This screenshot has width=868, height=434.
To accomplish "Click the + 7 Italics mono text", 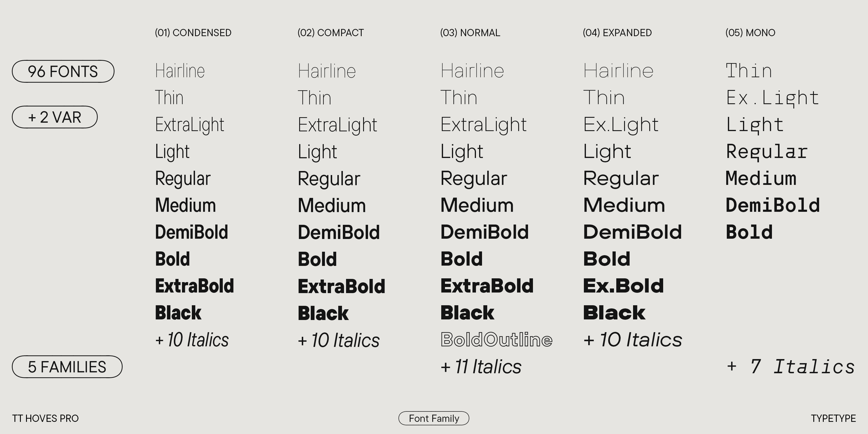I will 790,367.
